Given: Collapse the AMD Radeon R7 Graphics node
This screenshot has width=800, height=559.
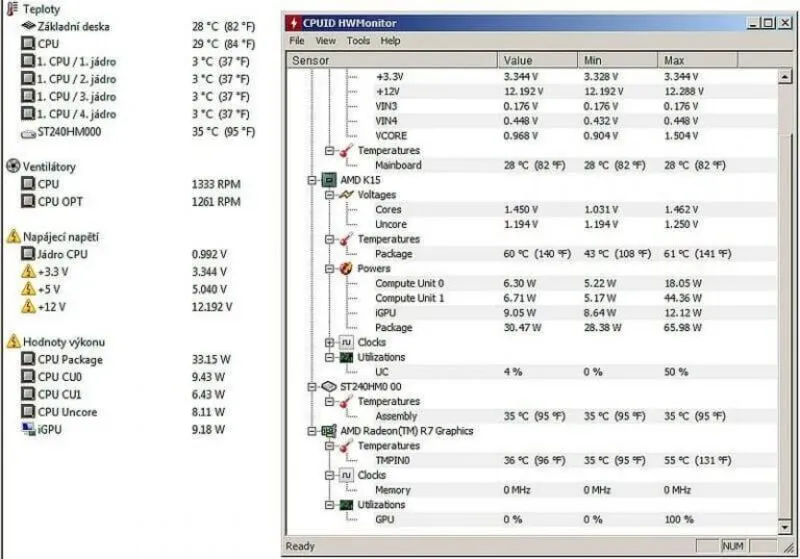Looking at the screenshot, I should [x=312, y=431].
